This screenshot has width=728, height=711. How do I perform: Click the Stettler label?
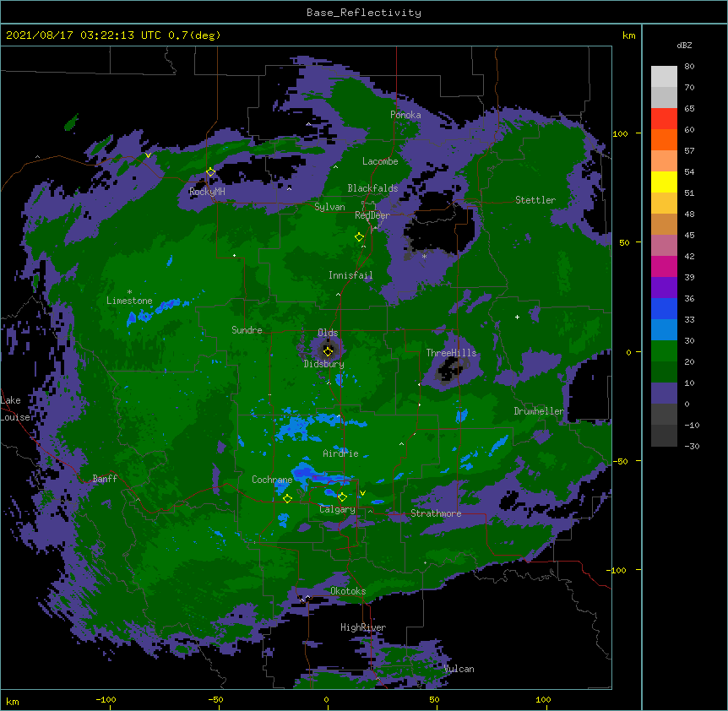(535, 200)
